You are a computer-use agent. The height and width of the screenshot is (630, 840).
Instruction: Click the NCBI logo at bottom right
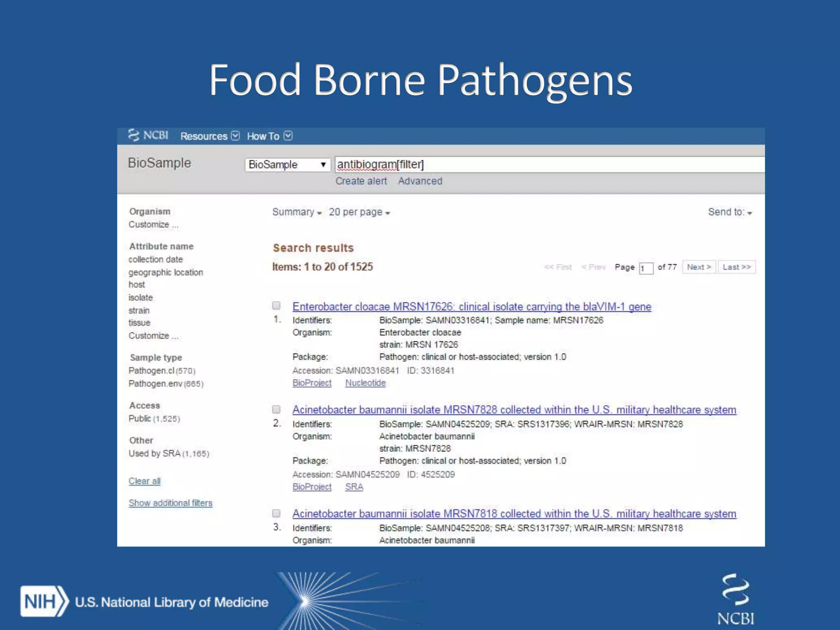click(x=735, y=599)
